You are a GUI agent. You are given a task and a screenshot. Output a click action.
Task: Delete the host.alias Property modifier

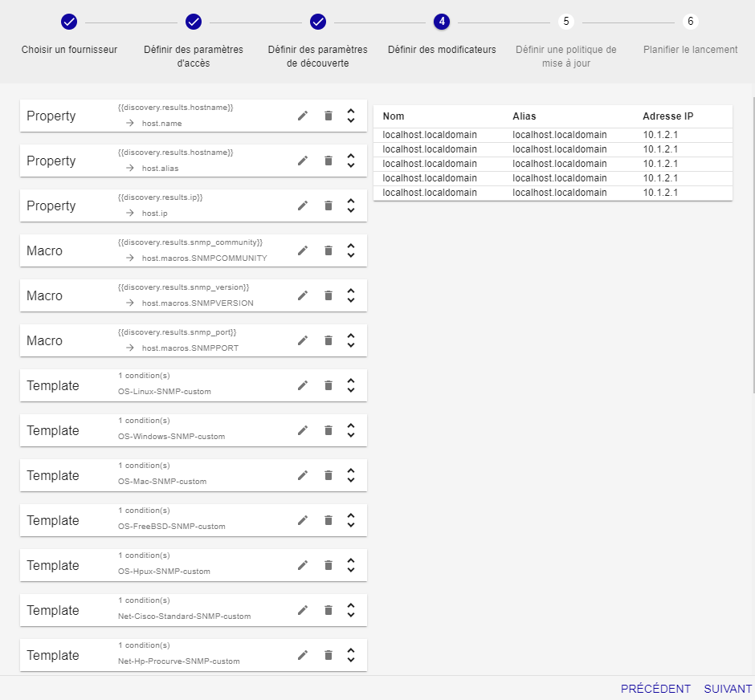(329, 161)
